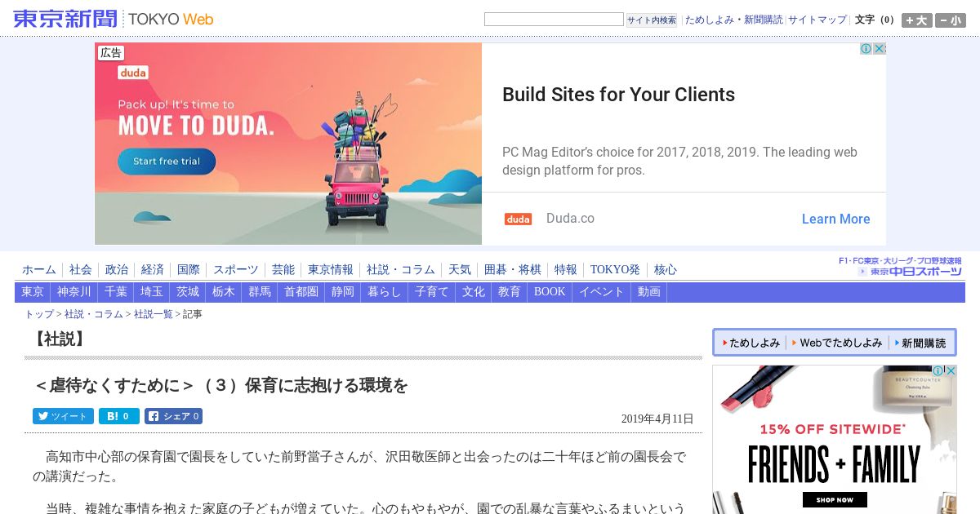
Task: Select the 群馬 regional tab
Action: coord(260,292)
